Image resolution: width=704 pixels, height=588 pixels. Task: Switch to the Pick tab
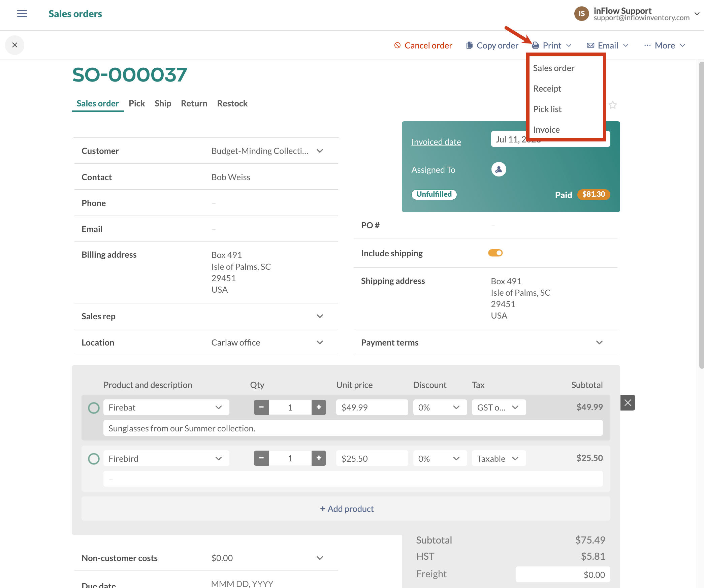[x=137, y=103]
